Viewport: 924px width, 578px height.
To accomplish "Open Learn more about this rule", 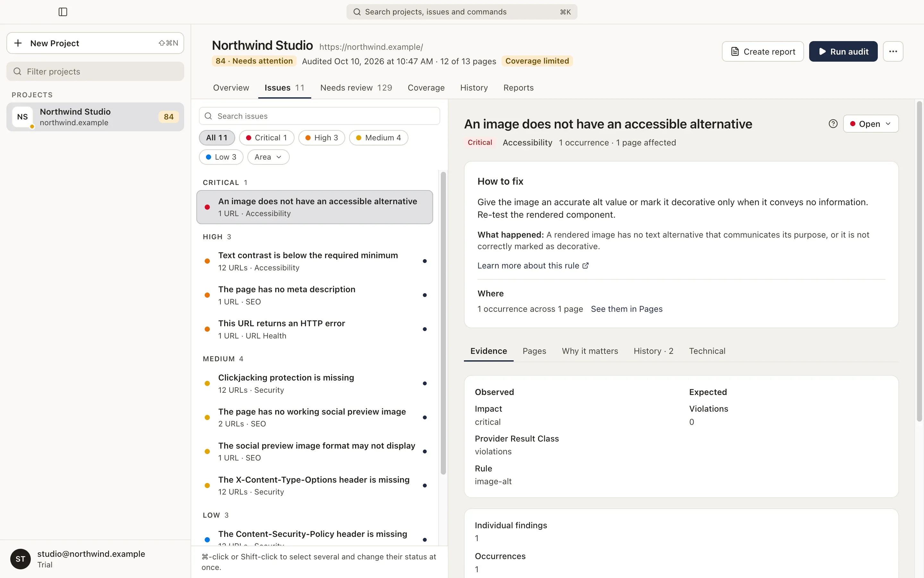I will [533, 266].
